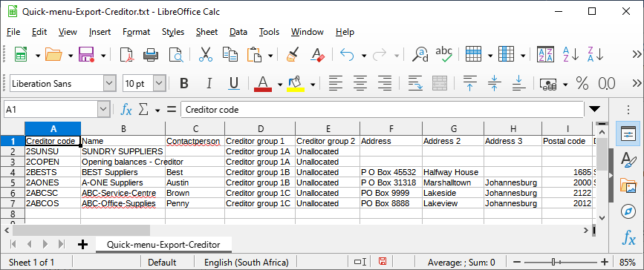Open sidebar Styles panel

[x=628, y=159]
